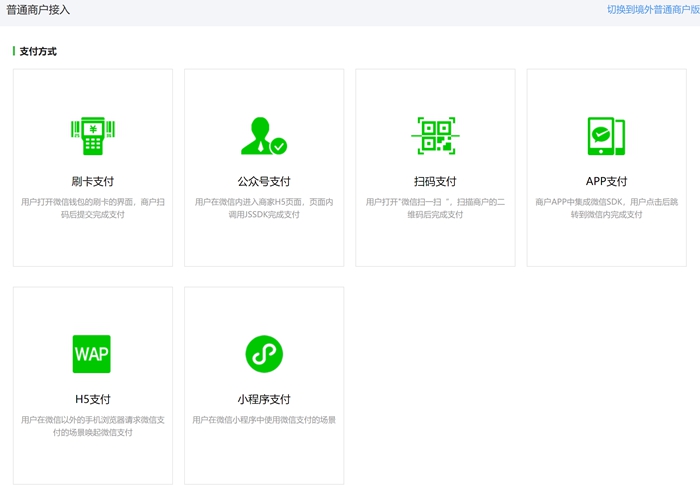The width and height of the screenshot is (700, 487).
Task: Click the official account person-with-checkmark icon
Action: (264, 136)
